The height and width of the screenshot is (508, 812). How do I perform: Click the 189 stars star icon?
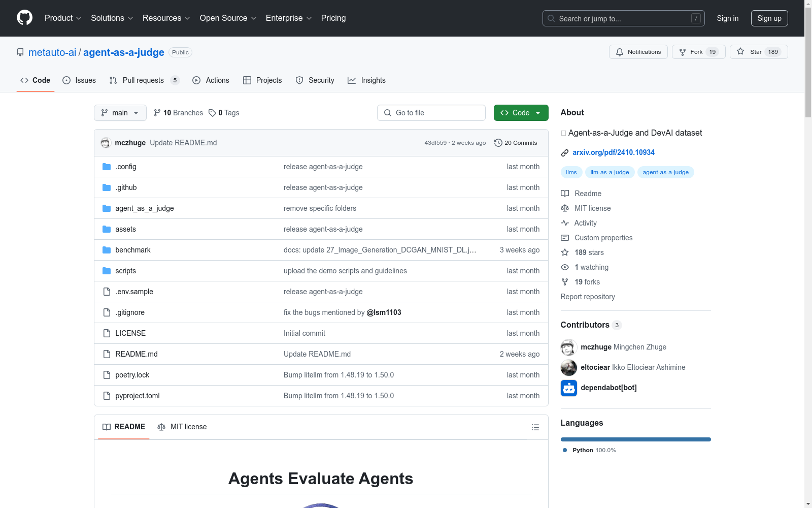565,252
